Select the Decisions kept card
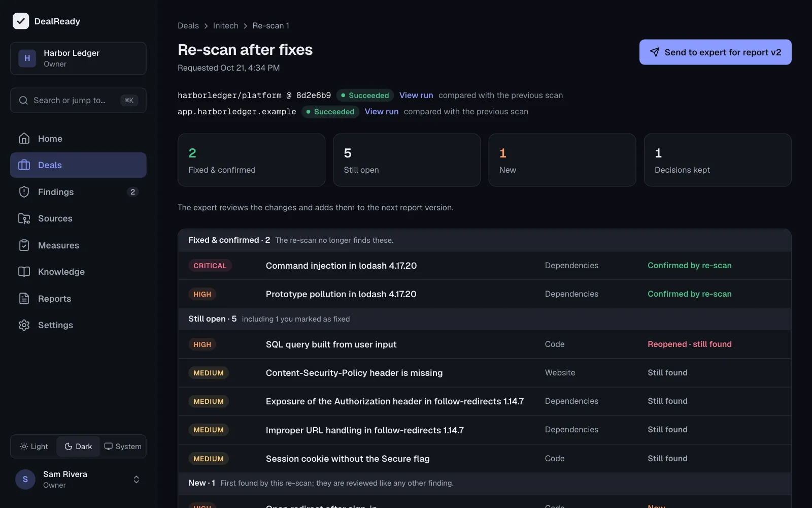 pos(718,160)
